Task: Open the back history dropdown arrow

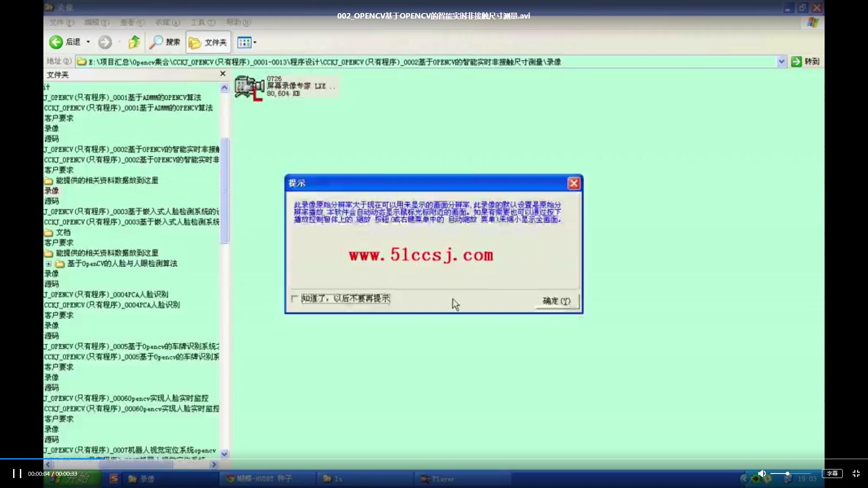Action: click(88, 42)
